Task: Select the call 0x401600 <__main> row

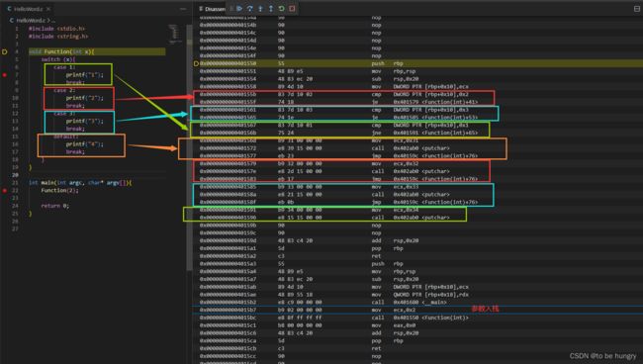Action: click(x=417, y=303)
